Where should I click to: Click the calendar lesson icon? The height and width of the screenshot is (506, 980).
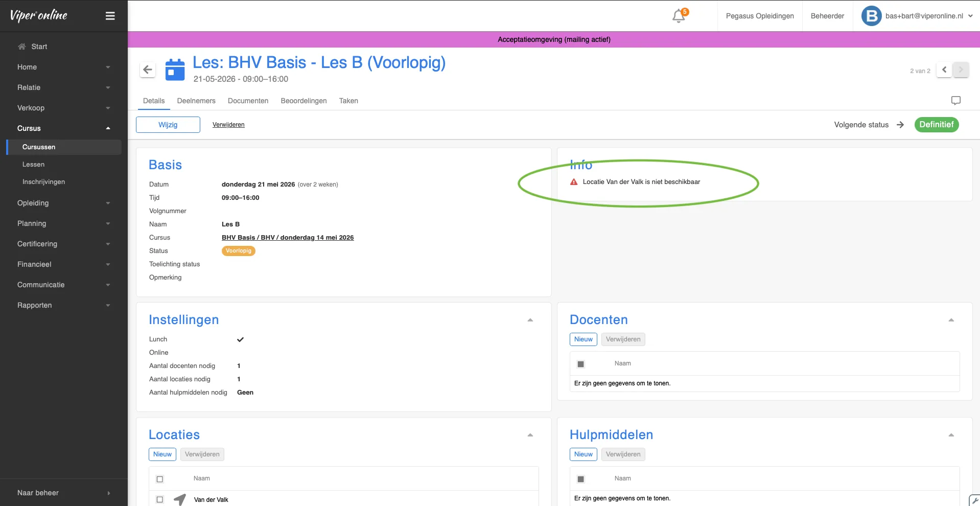tap(175, 70)
